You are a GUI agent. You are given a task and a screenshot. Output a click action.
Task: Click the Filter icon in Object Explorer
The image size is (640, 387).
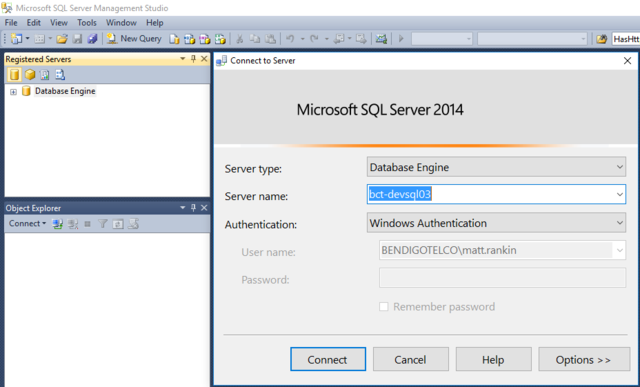[102, 224]
